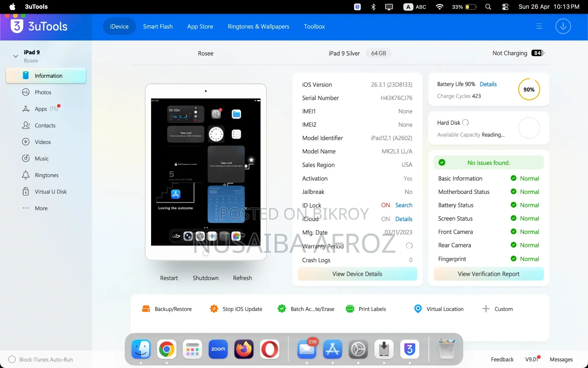Image resolution: width=588 pixels, height=368 pixels.
Task: Click Shutdown under the device preview
Action: [205, 278]
